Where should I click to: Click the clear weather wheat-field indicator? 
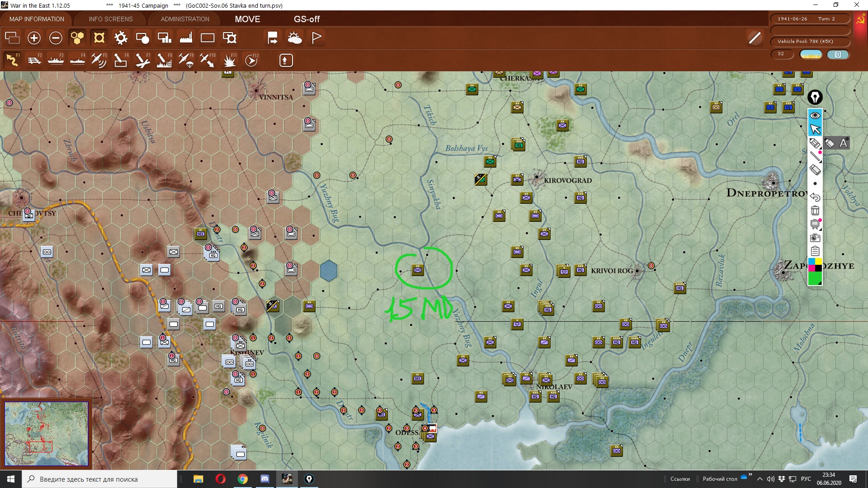[x=811, y=55]
